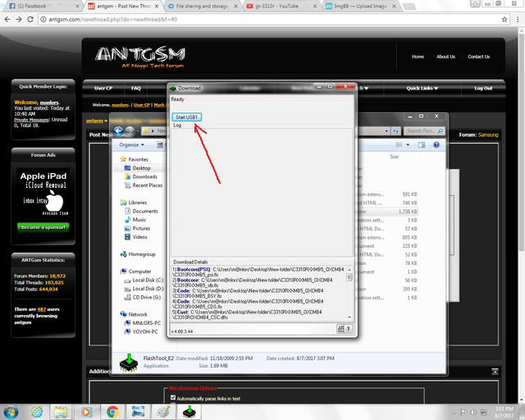The width and height of the screenshot is (525, 420).
Task: Open the Home link on ANTGSM header
Action: click(418, 57)
